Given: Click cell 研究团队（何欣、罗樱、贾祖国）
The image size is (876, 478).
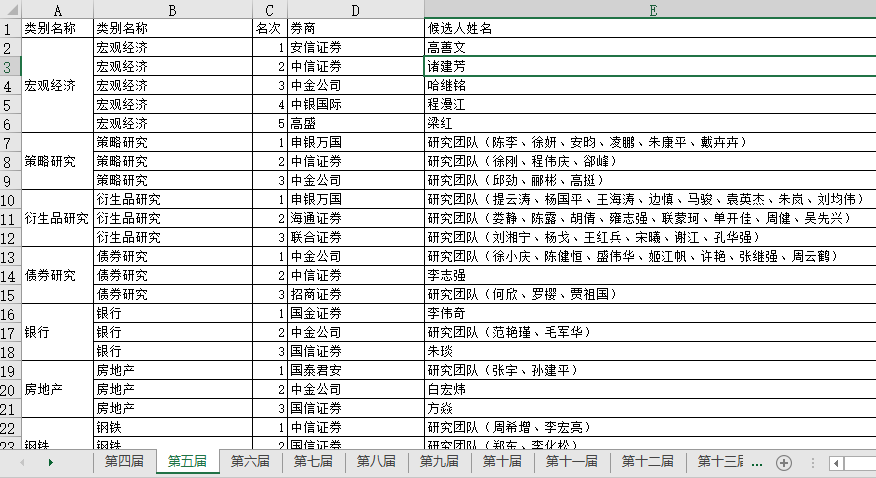Looking at the screenshot, I should [x=650, y=294].
